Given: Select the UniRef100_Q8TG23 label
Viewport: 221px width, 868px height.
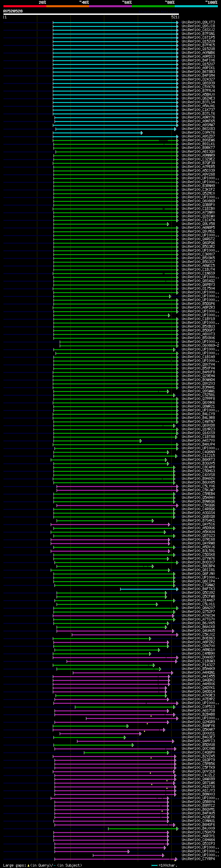Looking at the screenshot, I should (198, 536).
